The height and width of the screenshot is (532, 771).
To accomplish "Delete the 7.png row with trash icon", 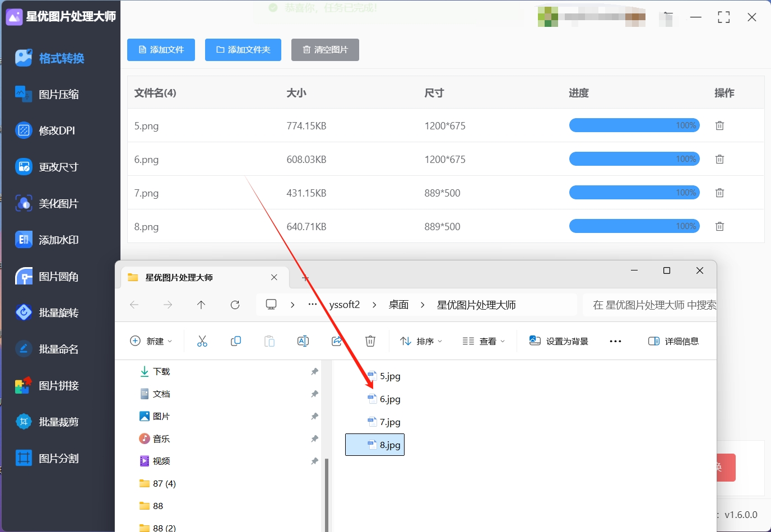I will coord(719,193).
